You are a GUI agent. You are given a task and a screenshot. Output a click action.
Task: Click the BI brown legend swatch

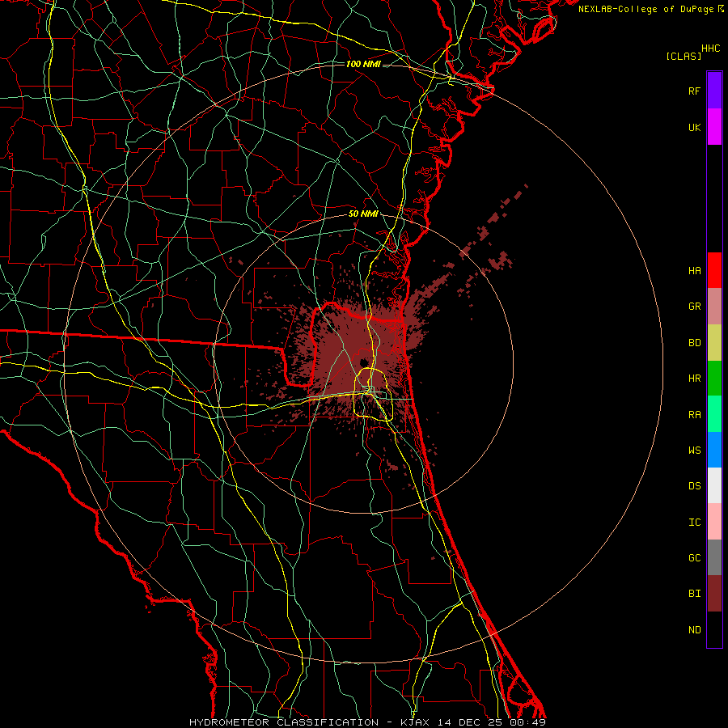[714, 594]
